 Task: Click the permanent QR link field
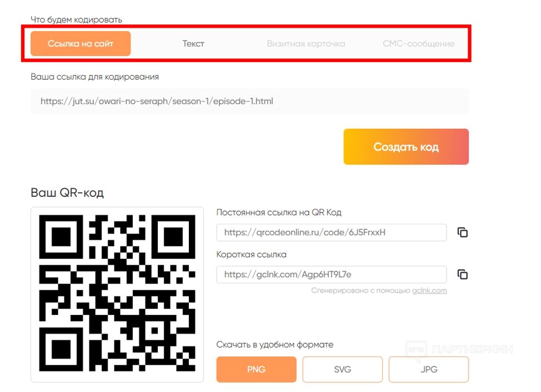[331, 233]
